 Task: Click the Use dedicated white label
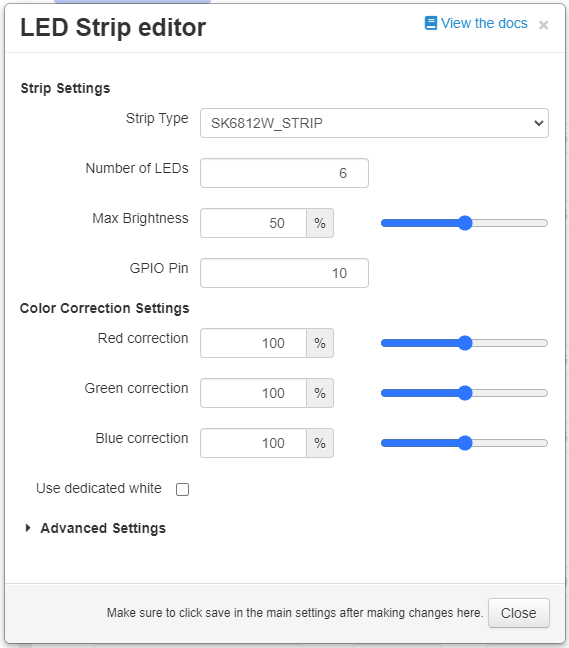(x=98, y=488)
